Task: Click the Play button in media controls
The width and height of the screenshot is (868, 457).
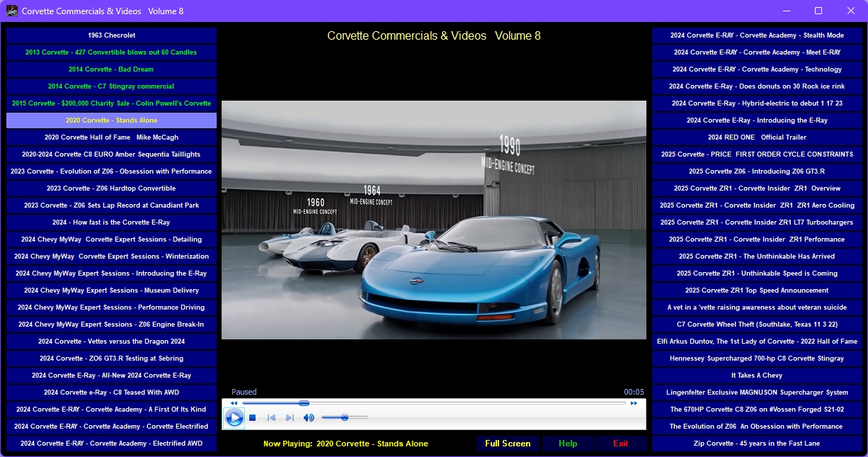Action: tap(234, 418)
